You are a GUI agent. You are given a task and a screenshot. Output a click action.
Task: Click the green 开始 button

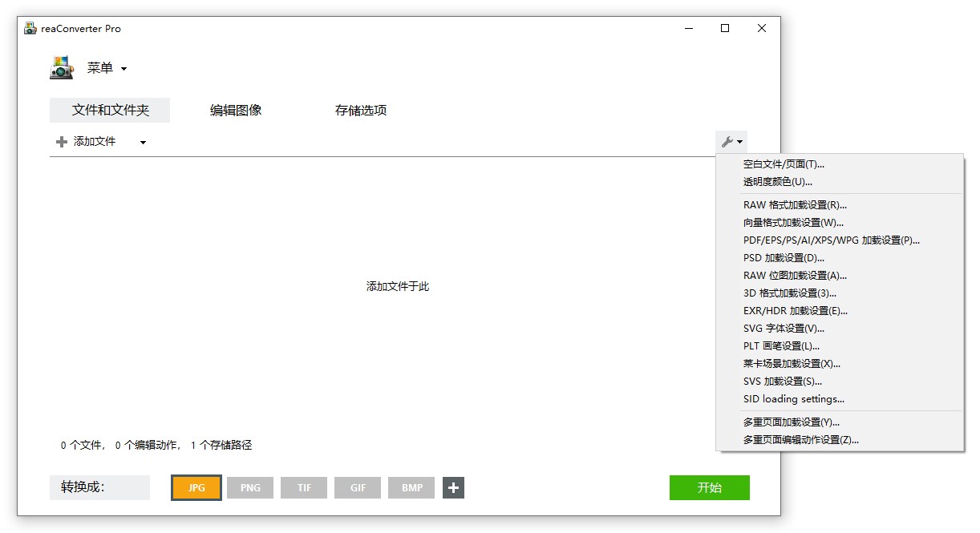(710, 487)
